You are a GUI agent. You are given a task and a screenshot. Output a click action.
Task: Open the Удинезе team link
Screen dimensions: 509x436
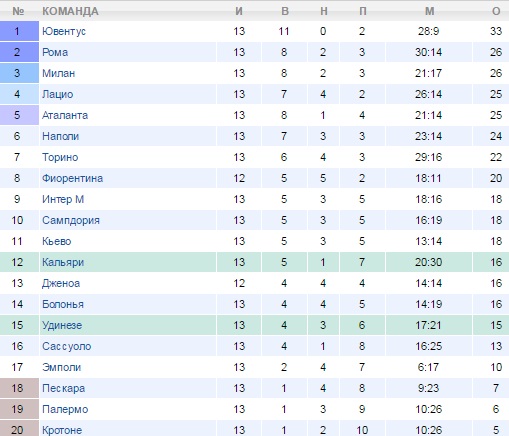pos(62,325)
